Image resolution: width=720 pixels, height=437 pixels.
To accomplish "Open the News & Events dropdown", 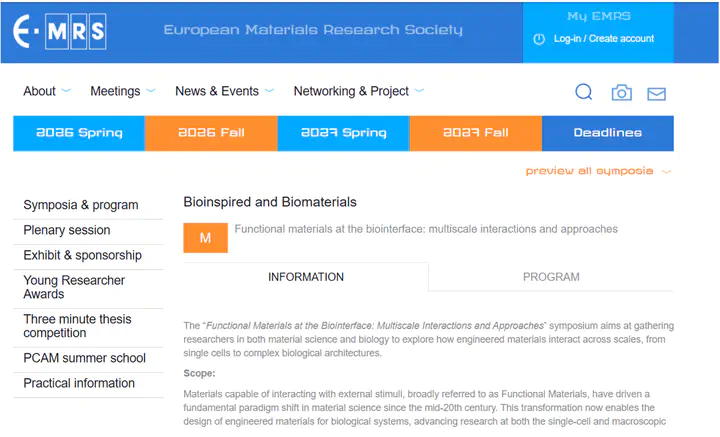I will pyautogui.click(x=224, y=91).
